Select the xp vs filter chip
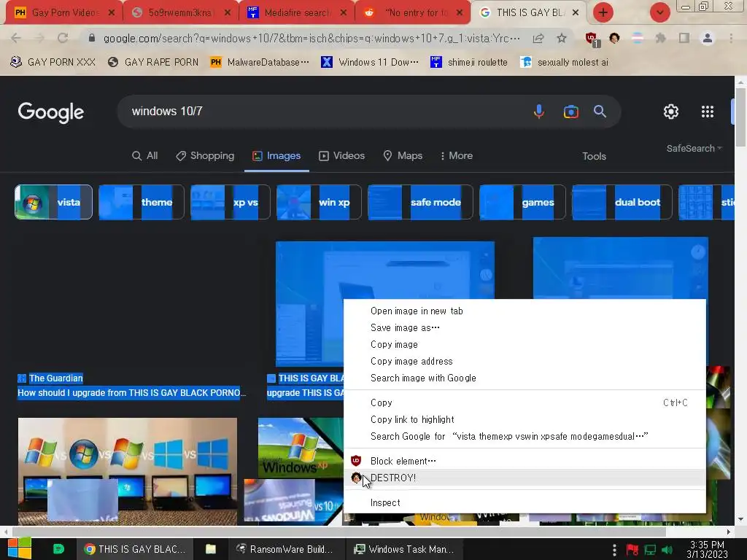747x560 pixels. (x=230, y=202)
